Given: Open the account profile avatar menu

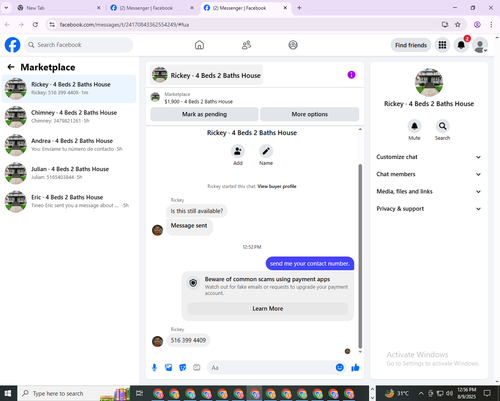Looking at the screenshot, I should [480, 45].
